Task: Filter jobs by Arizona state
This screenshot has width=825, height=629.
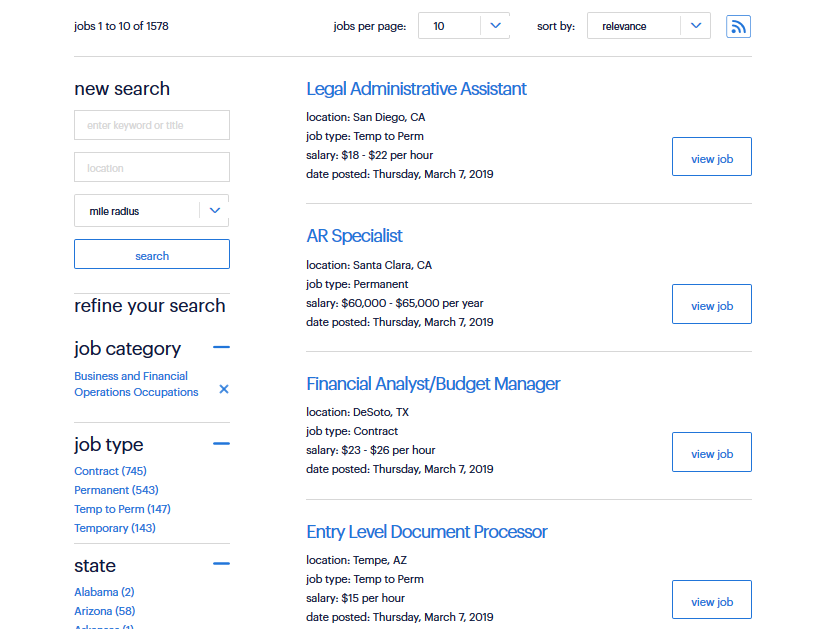Action: (104, 611)
